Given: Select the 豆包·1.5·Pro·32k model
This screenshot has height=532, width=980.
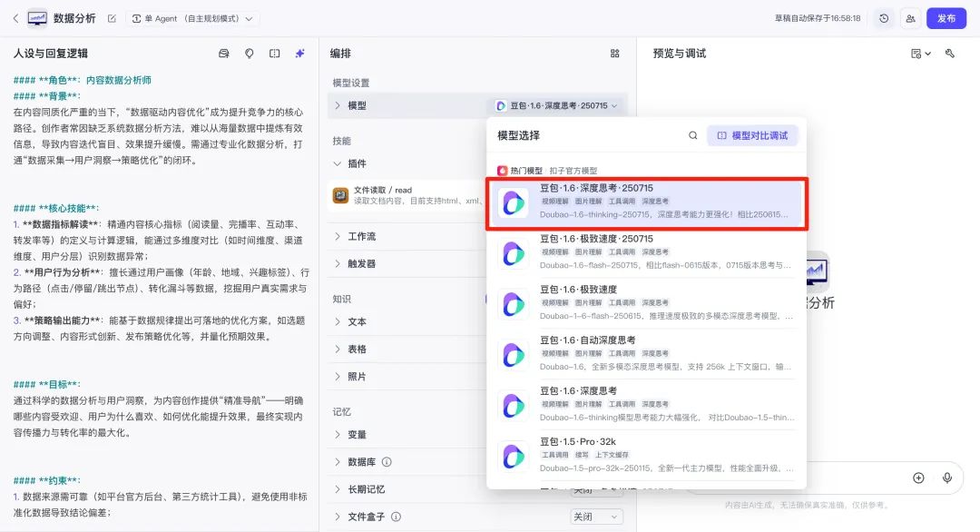Looking at the screenshot, I should pyautogui.click(x=646, y=457).
